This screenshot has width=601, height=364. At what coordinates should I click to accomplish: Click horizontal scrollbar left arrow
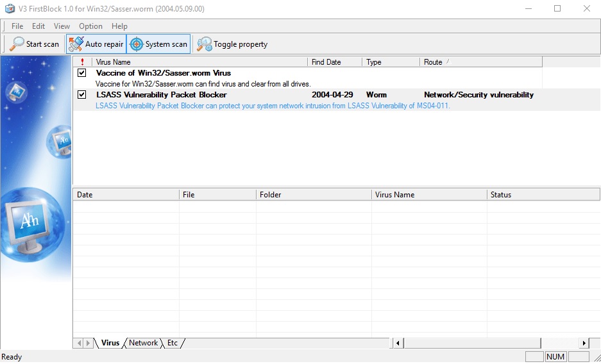398,343
